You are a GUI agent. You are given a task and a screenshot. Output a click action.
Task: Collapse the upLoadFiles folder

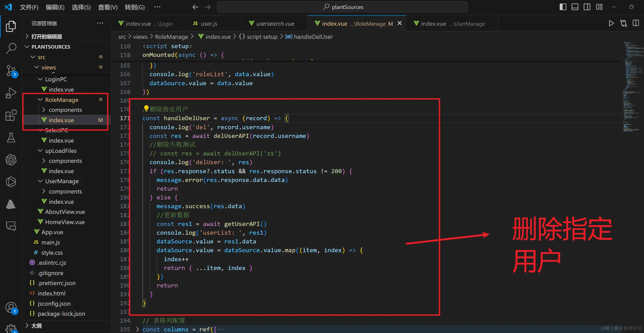point(66,151)
